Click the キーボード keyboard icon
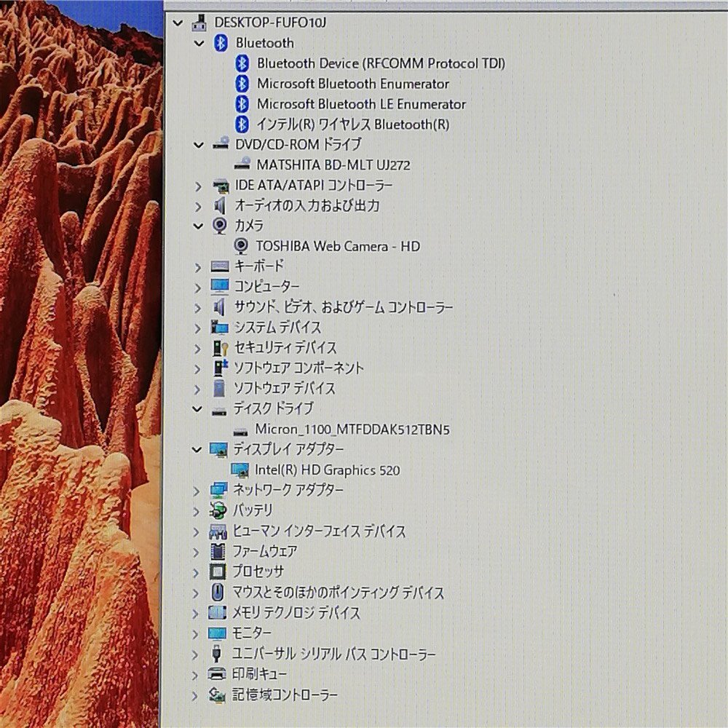 click(220, 266)
